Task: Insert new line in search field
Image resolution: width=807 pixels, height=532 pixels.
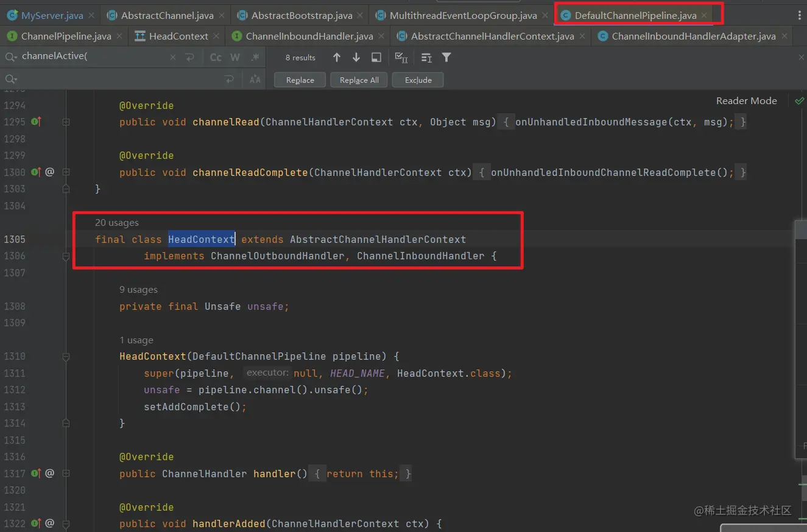Action: (x=189, y=57)
